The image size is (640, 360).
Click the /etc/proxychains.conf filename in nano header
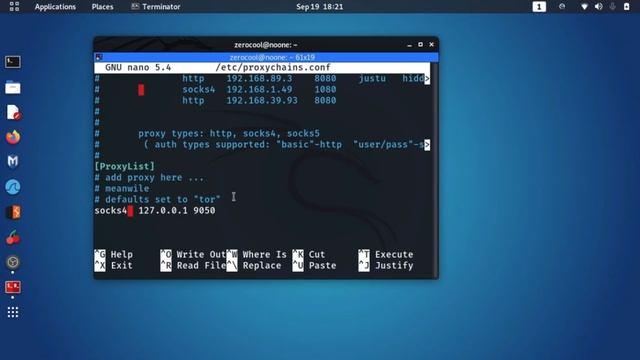273,67
